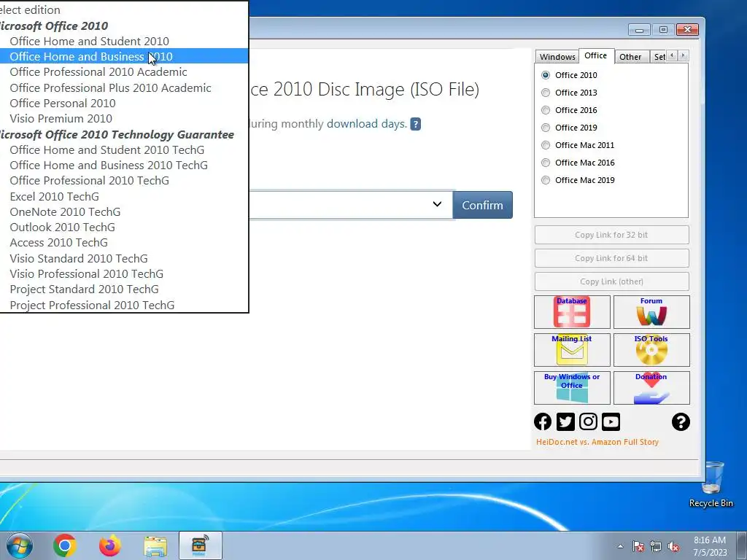Open HeiDoc.net vs. Amazon Full Story link
Screen dimensions: 747x560
pyautogui.click(x=597, y=442)
